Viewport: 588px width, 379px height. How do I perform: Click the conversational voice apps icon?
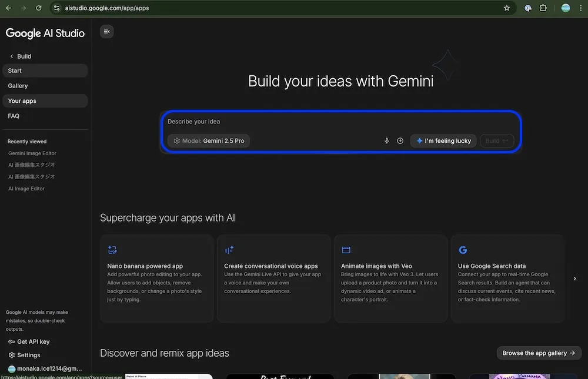[x=229, y=250]
